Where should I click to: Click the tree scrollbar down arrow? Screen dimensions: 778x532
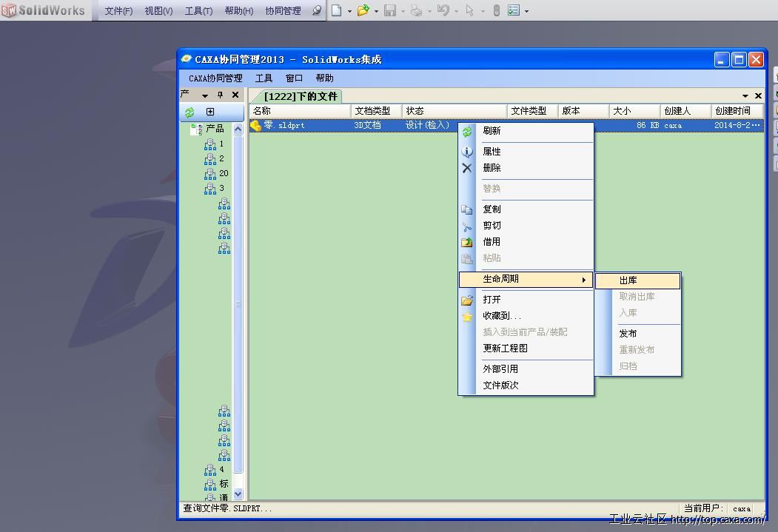(238, 494)
